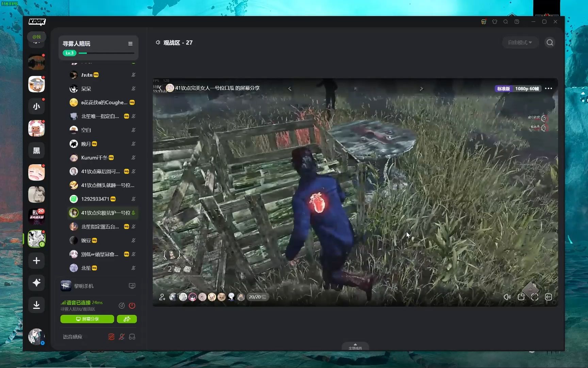The height and width of the screenshot is (368, 588).
Task: Click the Lv.3 level badge
Action: 69,53
